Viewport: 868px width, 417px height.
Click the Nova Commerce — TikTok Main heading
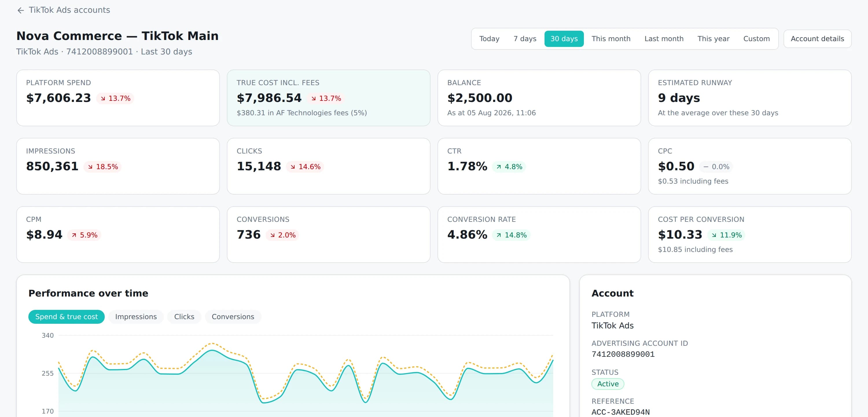point(117,36)
